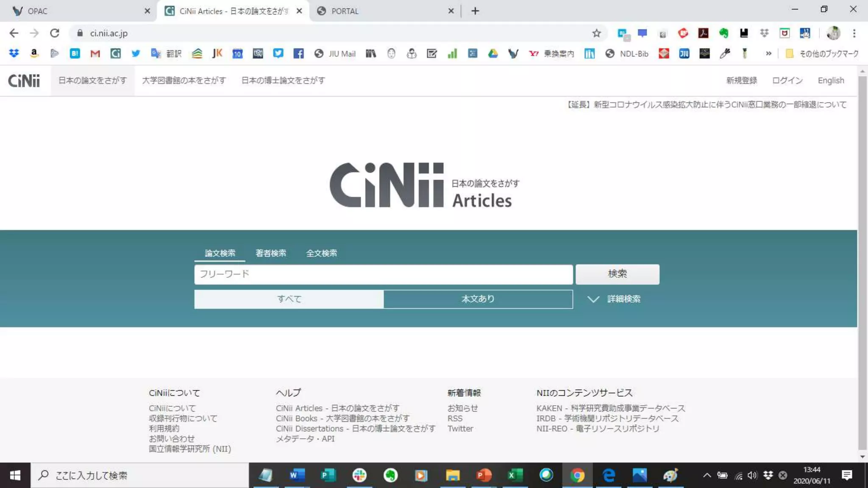Open 大学図書館の本をさがす in navigation

184,80
